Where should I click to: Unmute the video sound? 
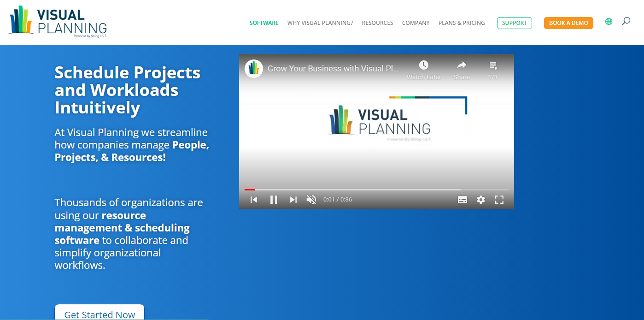[x=311, y=200]
